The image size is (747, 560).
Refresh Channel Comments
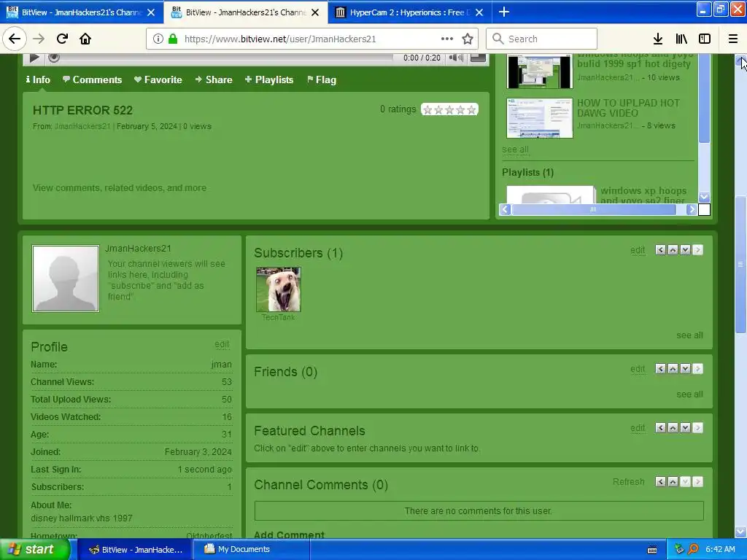(628, 482)
